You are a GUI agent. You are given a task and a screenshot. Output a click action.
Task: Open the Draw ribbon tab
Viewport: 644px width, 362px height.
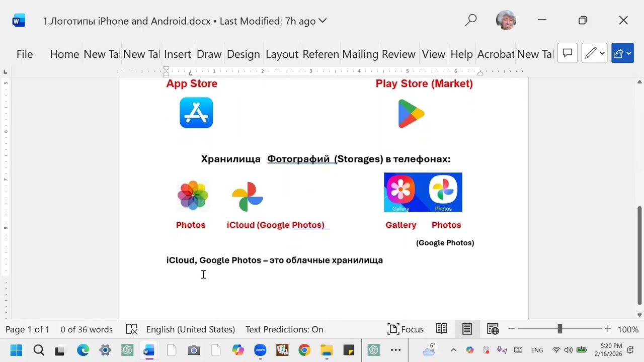point(209,54)
